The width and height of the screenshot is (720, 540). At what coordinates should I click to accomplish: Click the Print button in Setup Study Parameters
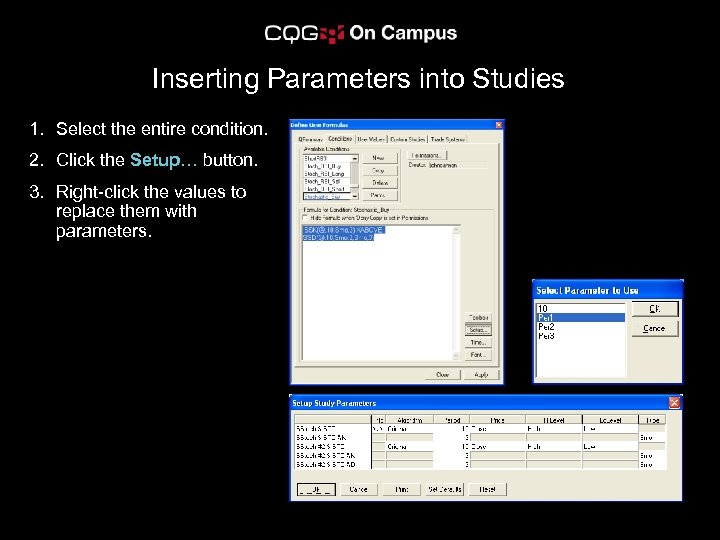click(401, 489)
